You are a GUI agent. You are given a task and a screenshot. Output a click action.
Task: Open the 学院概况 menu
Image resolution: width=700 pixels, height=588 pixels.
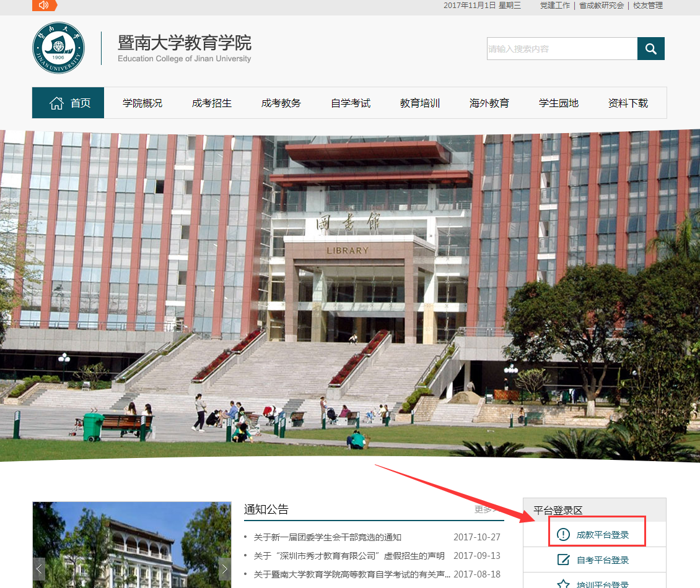tap(142, 103)
